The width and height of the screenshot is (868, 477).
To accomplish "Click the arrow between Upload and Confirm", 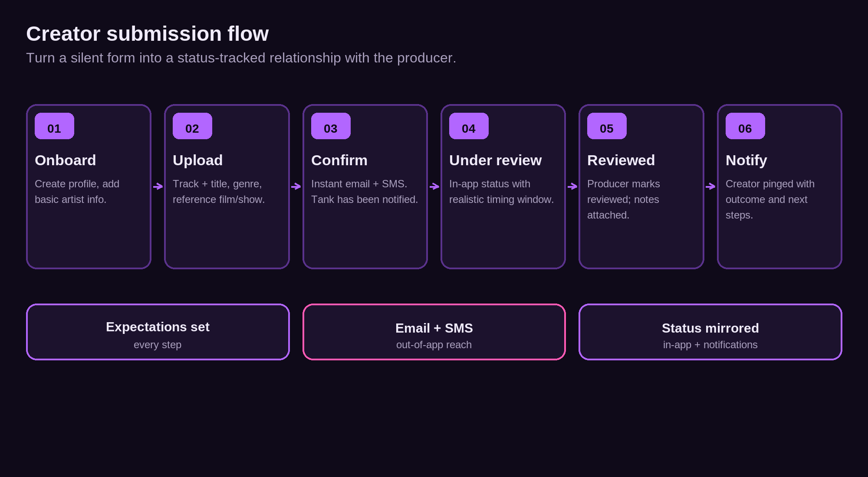I will click(x=296, y=186).
